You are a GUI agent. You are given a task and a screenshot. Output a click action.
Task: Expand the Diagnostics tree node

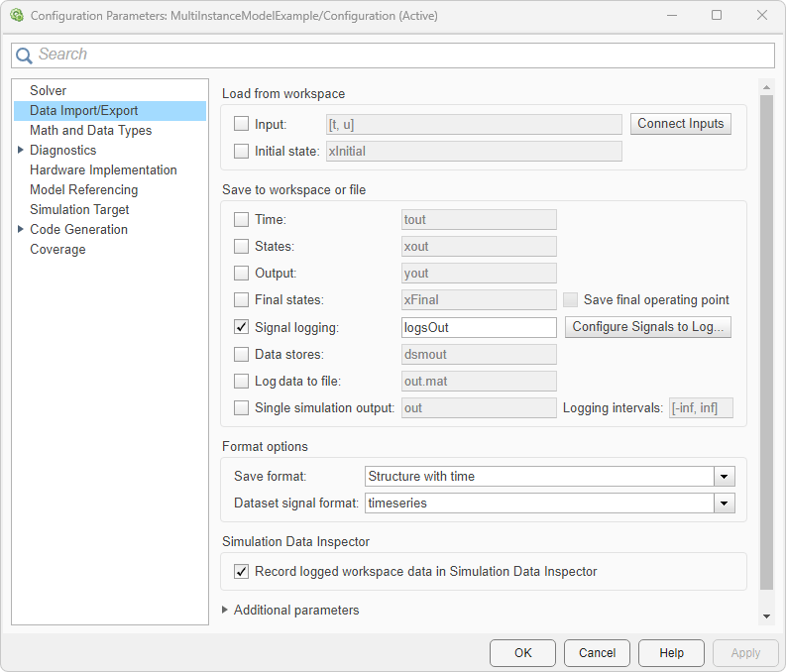[x=21, y=150]
